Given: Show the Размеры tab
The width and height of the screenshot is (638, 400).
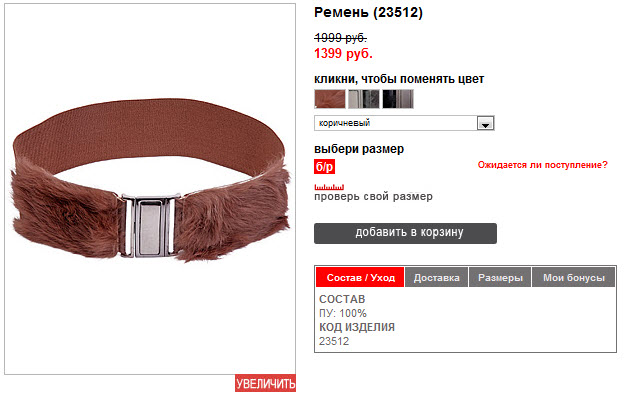Looking at the screenshot, I should point(500,278).
